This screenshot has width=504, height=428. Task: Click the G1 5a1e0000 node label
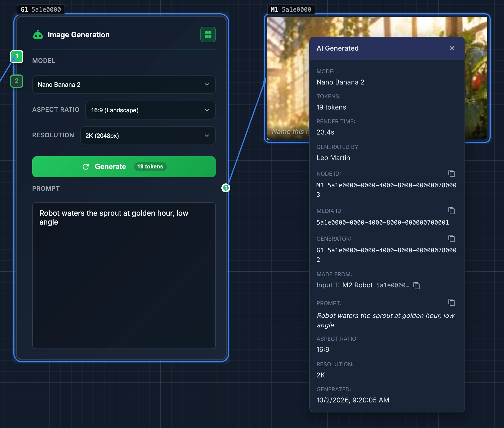(x=41, y=9)
